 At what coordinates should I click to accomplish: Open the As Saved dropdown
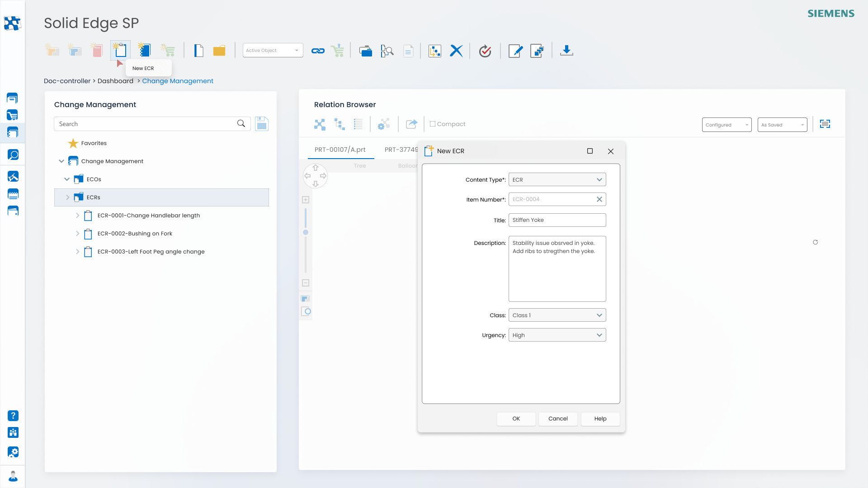(782, 125)
